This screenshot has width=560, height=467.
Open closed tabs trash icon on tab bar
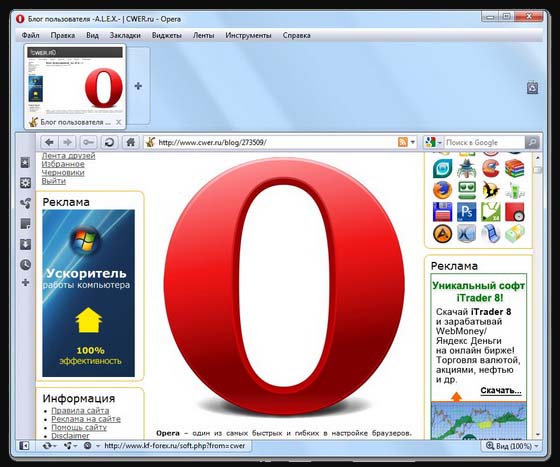[x=532, y=88]
